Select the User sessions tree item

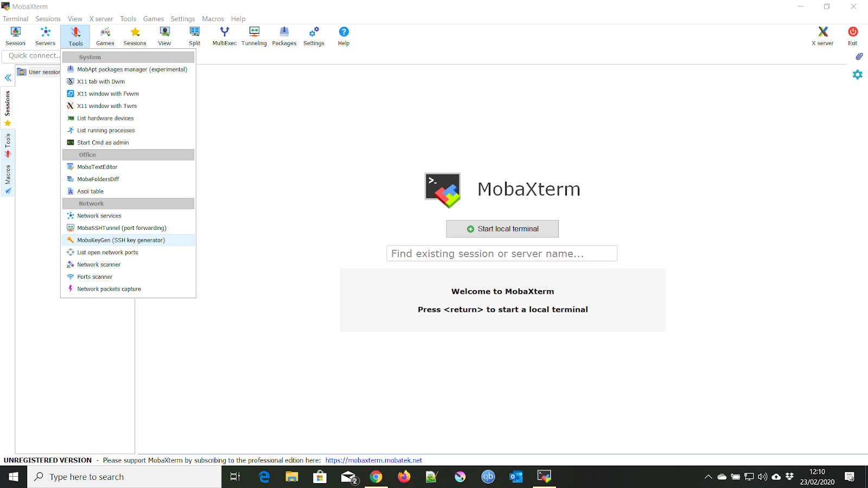tap(39, 72)
